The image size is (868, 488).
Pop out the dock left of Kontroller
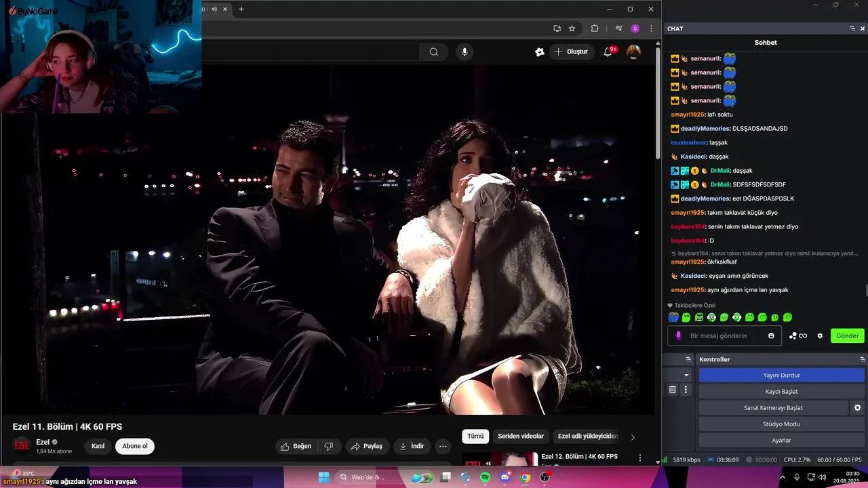tap(688, 359)
